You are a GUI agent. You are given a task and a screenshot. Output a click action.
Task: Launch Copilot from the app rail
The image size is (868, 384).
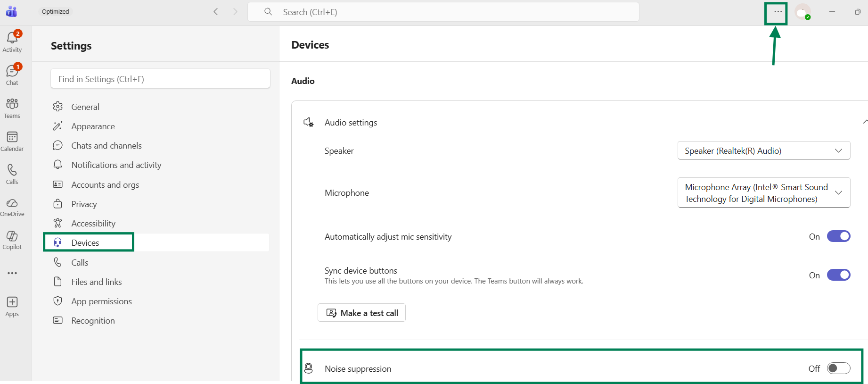(x=12, y=240)
